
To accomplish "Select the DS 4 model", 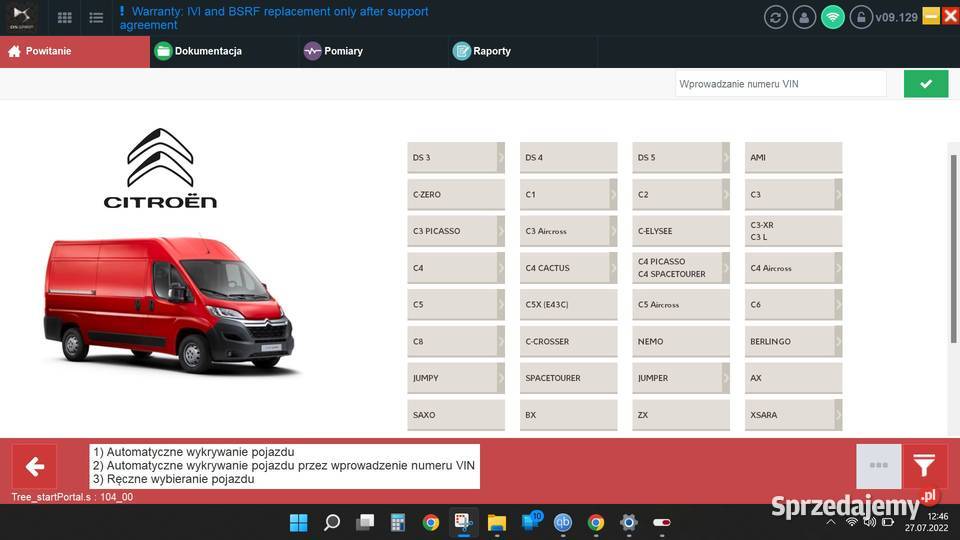I will pyautogui.click(x=569, y=157).
